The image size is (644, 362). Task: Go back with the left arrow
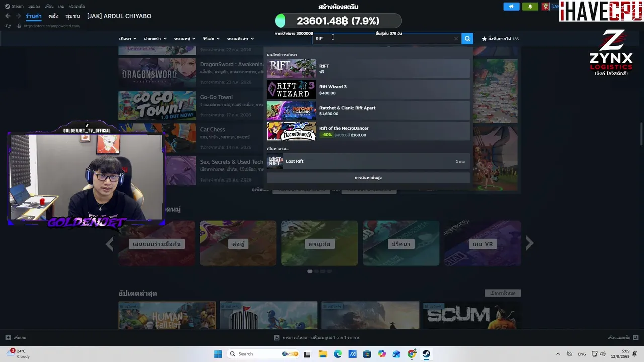[8, 16]
